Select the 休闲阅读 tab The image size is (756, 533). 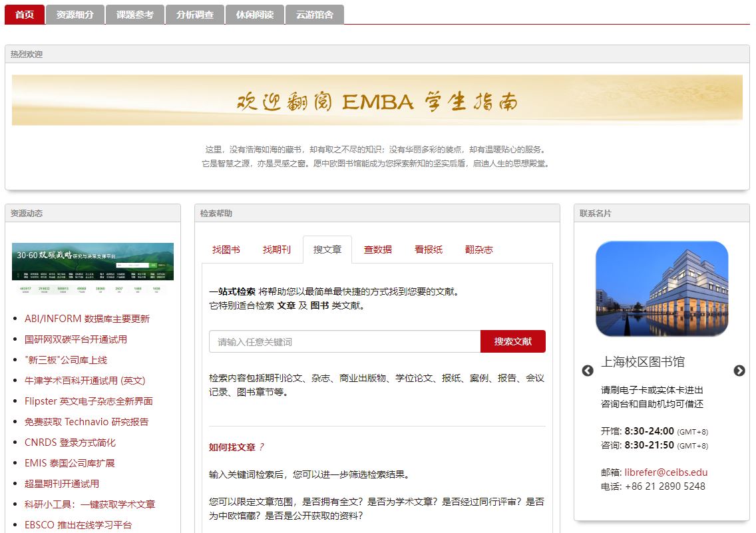pyautogui.click(x=255, y=15)
